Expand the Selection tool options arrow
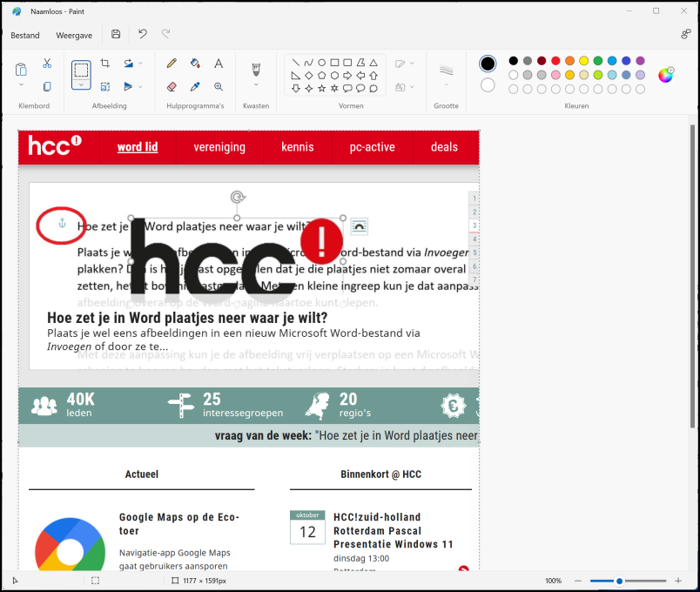The width and height of the screenshot is (700, 592). click(81, 84)
